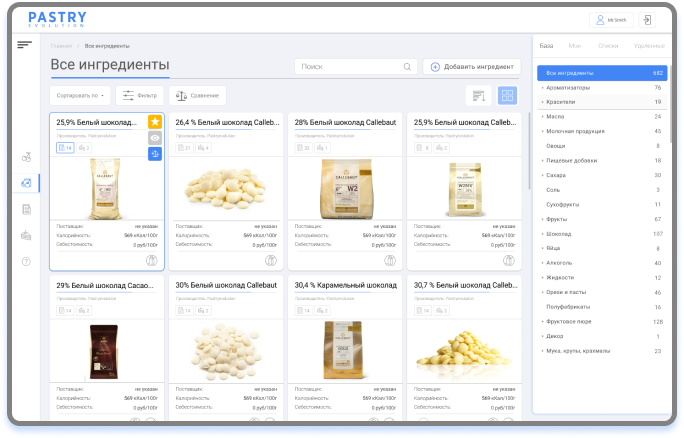This screenshot has width=684, height=438.
Task: Expand the Сахара category arrow
Action: pyautogui.click(x=542, y=175)
